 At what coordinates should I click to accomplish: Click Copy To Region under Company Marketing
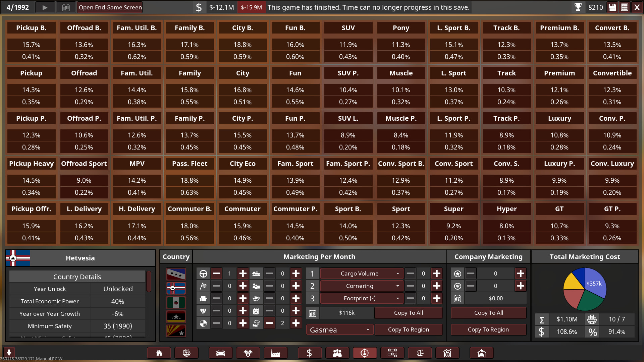(488, 329)
